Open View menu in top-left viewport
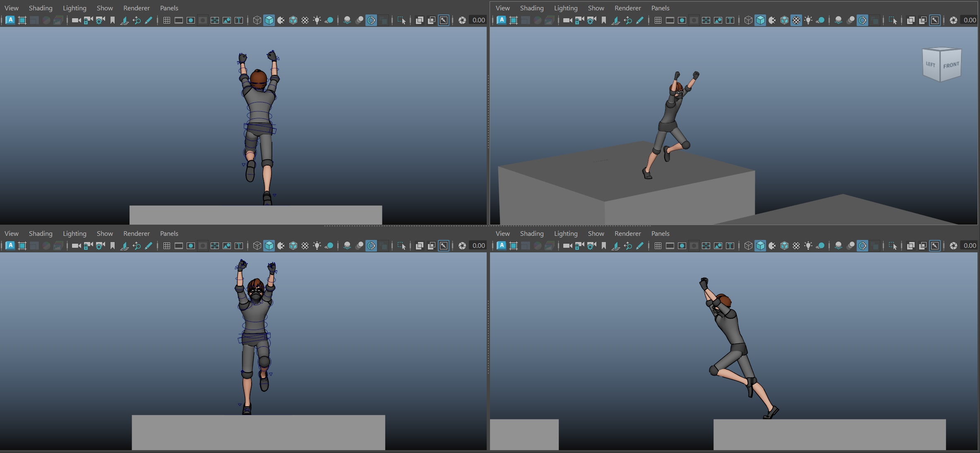 tap(12, 8)
